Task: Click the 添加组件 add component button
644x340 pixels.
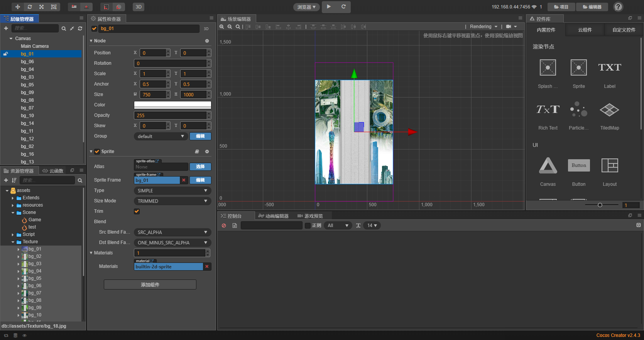Action: pos(150,284)
